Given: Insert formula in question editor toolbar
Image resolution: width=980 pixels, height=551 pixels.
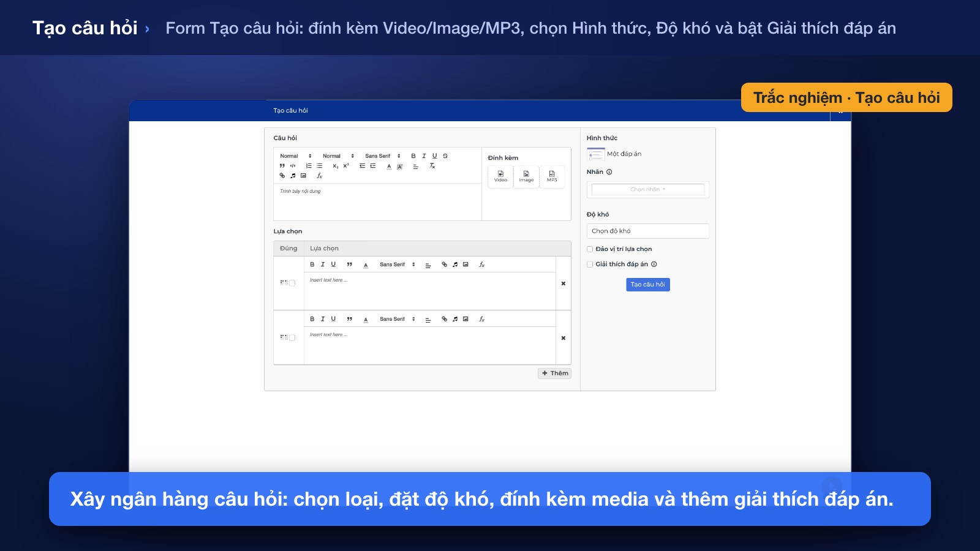Looking at the screenshot, I should 319,176.
